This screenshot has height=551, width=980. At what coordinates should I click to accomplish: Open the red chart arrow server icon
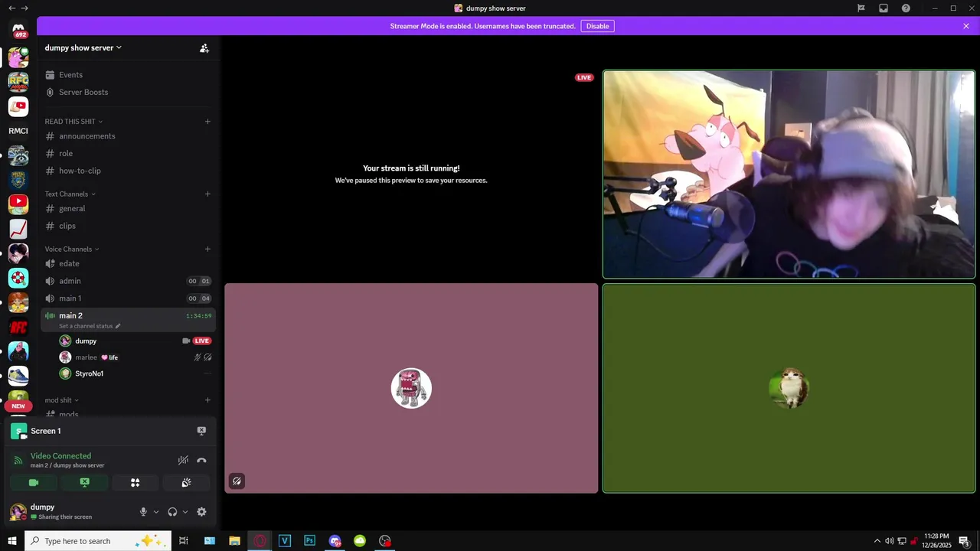click(18, 229)
